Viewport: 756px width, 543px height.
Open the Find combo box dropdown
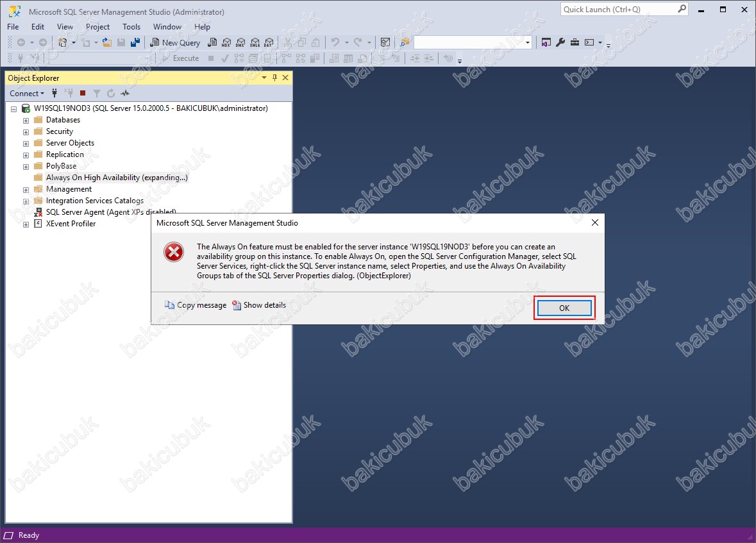pyautogui.click(x=528, y=42)
